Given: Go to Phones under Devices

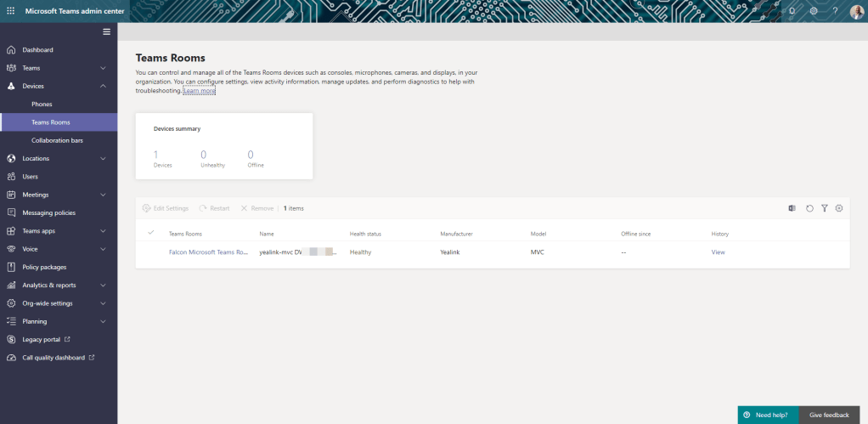Looking at the screenshot, I should point(42,105).
